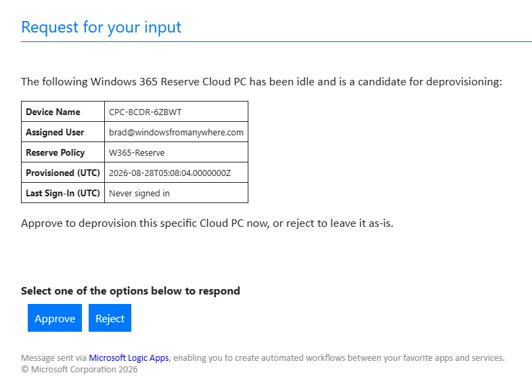Viewport: 532px width, 392px height.
Task: Click the 'Device Name' label cell
Action: [63, 112]
